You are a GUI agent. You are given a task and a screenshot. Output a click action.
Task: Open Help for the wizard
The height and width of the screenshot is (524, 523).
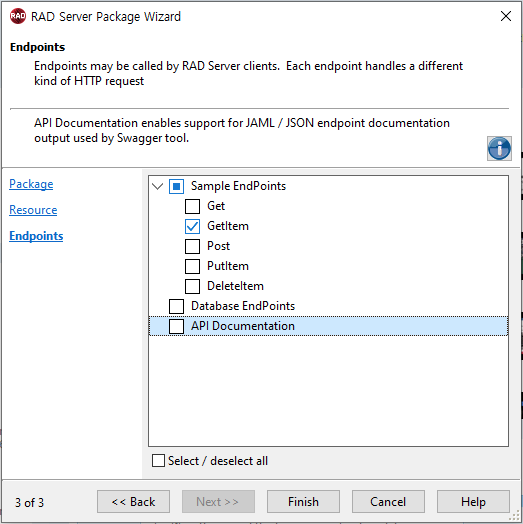click(x=473, y=502)
